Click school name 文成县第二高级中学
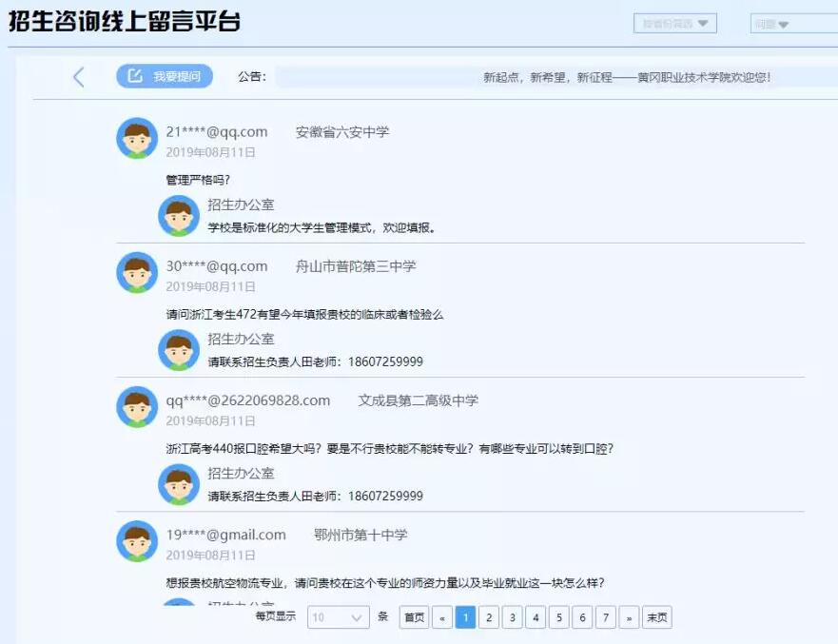 [x=418, y=400]
